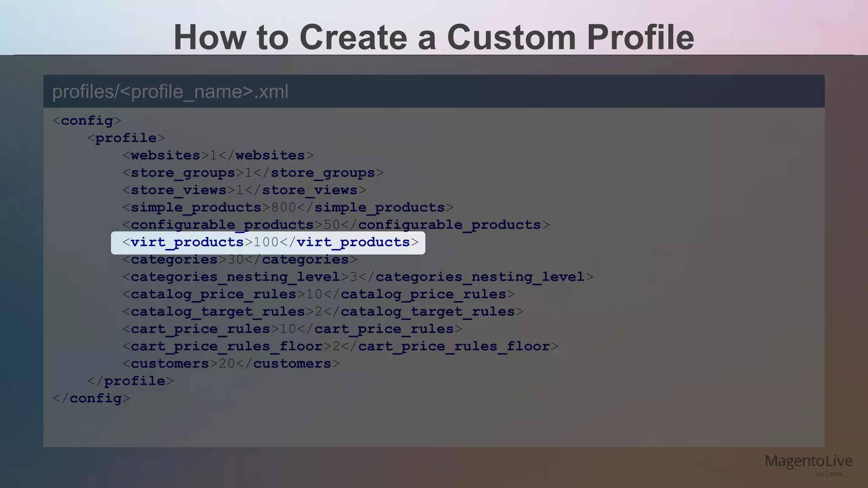Click the opening <profile> tag line
The width and height of the screenshot is (868, 488).
[126, 138]
